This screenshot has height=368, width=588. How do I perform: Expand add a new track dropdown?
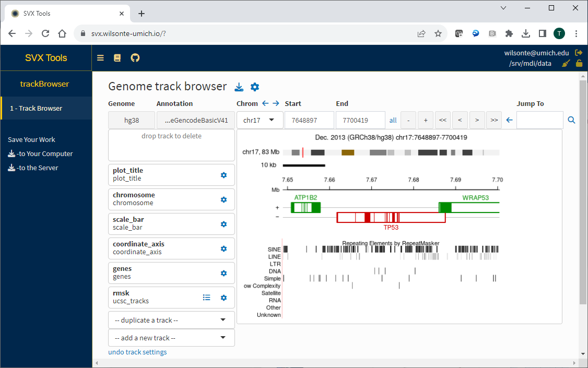[x=171, y=338]
